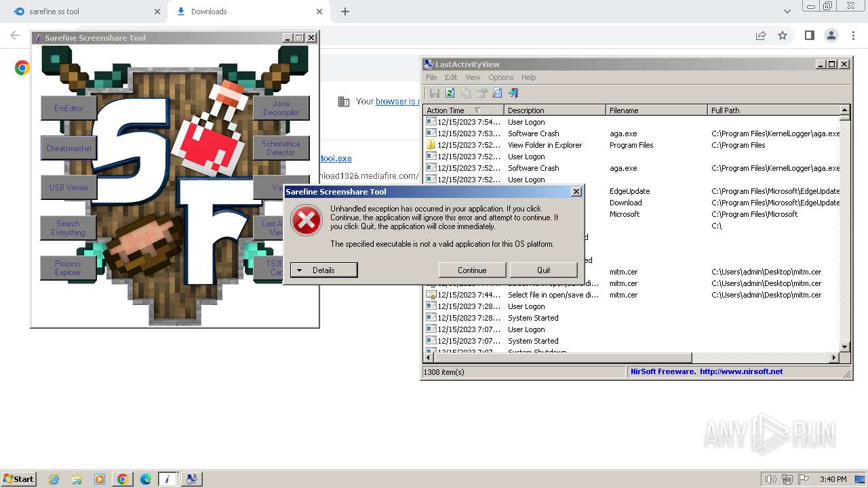Select the 7:54 User Logon row
This screenshot has height=488, width=868.
(632, 122)
